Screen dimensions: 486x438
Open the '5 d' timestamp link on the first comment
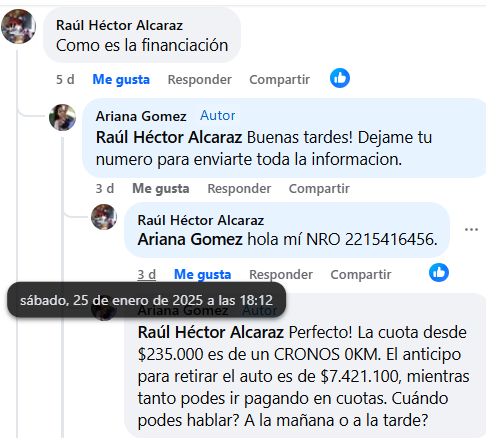coord(65,80)
